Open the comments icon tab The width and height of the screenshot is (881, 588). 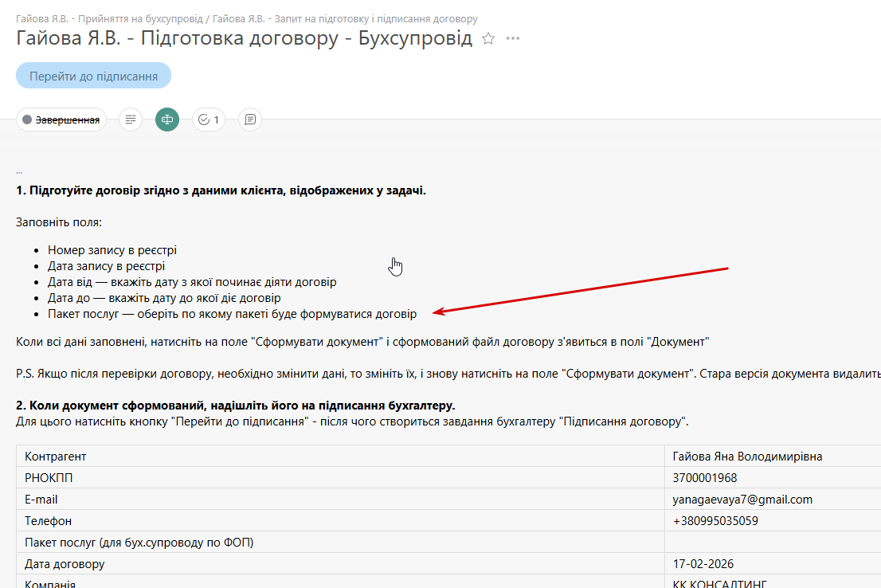click(x=250, y=120)
